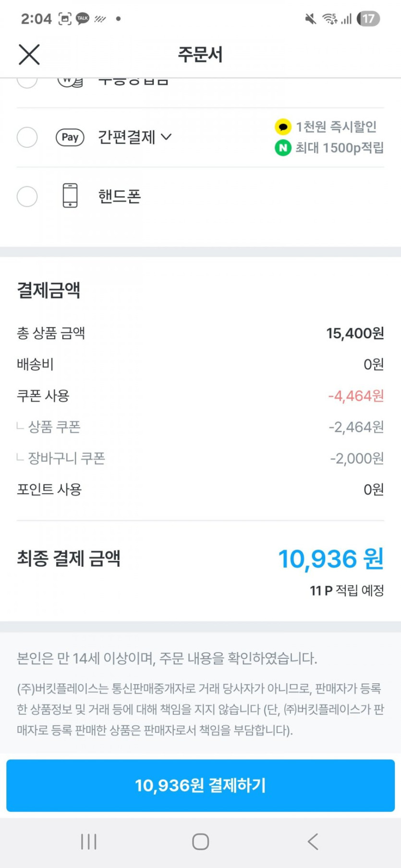Tap the KakaoTalk notification status icon
401x868 pixels.
[83, 19]
